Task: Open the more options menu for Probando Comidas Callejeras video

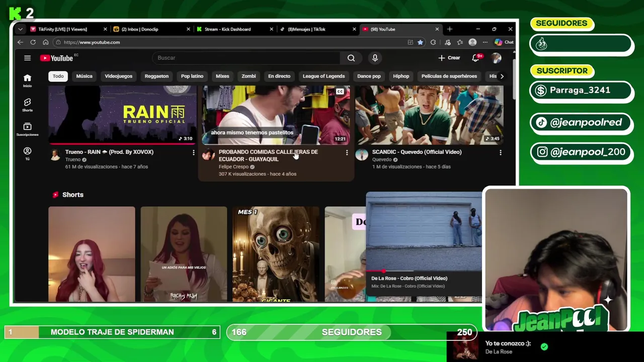Action: tap(347, 152)
